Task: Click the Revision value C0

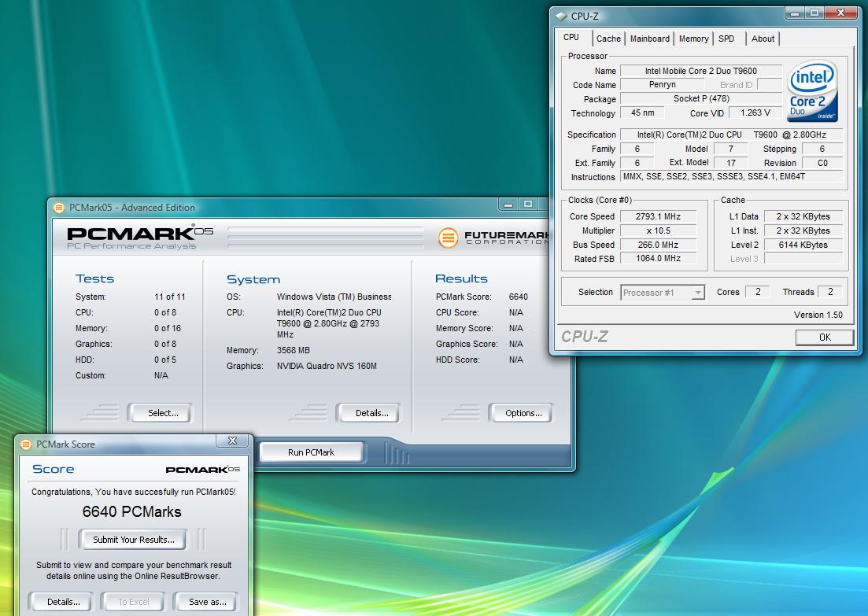Action: coord(822,163)
